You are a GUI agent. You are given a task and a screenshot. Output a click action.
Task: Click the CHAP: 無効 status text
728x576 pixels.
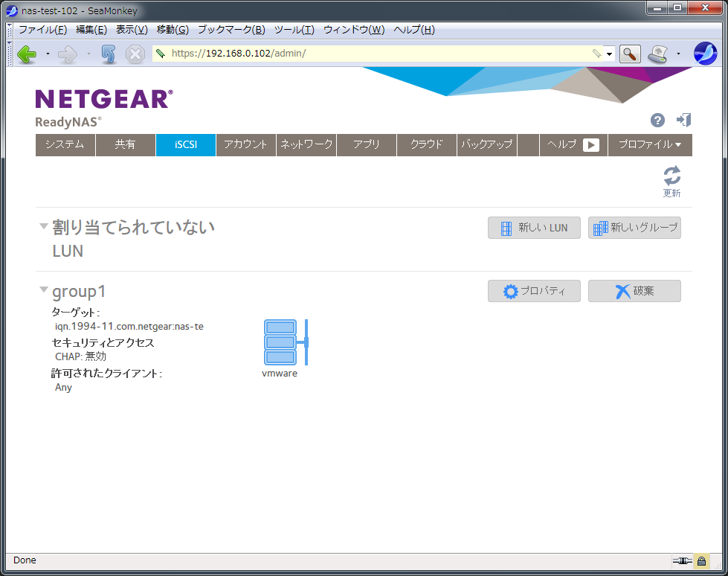81,356
